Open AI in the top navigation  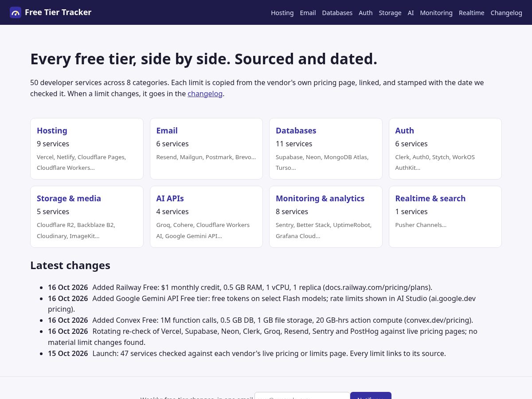(411, 13)
